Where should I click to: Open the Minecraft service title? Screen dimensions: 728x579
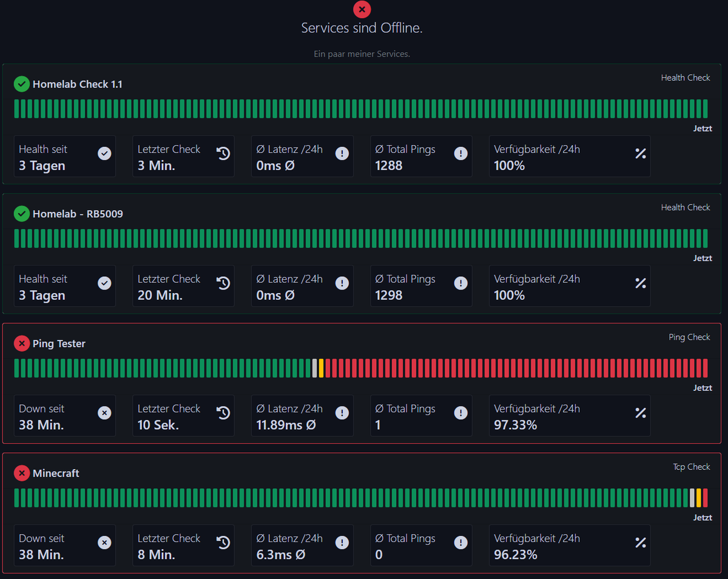56,473
